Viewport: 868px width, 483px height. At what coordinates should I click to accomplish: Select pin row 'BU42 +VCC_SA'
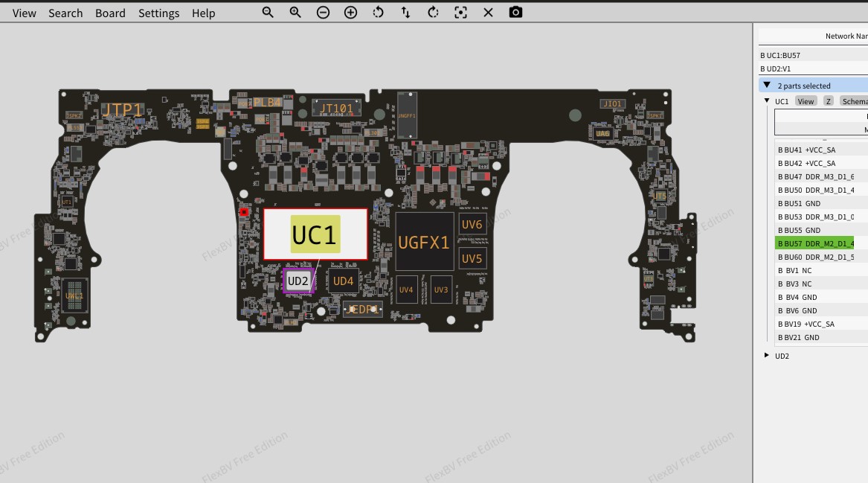[x=815, y=164]
